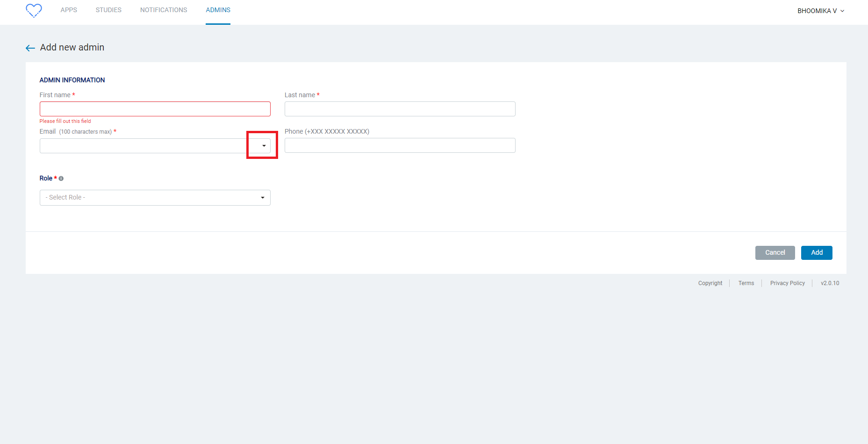Screen dimensions: 868x444
Task: Open the NOTIFICATIONS section
Action: click(163, 10)
